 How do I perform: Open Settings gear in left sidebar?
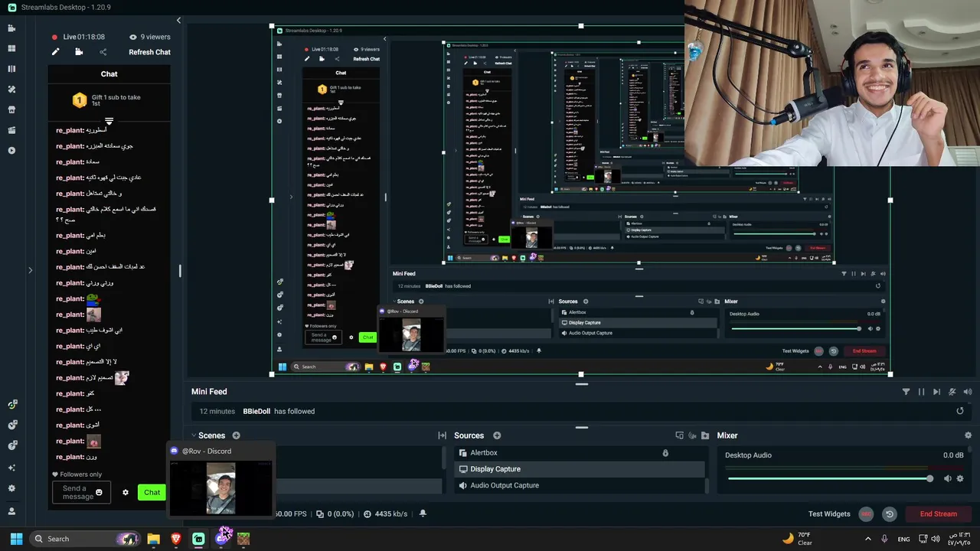11,488
